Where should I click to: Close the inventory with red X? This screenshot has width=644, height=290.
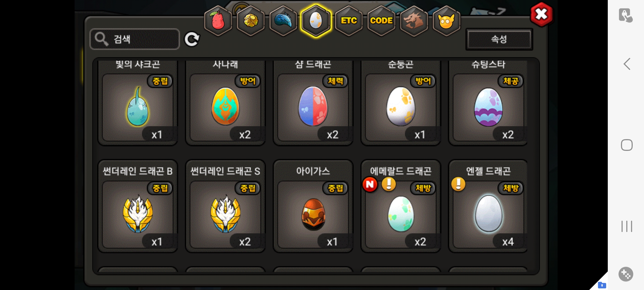click(x=541, y=15)
